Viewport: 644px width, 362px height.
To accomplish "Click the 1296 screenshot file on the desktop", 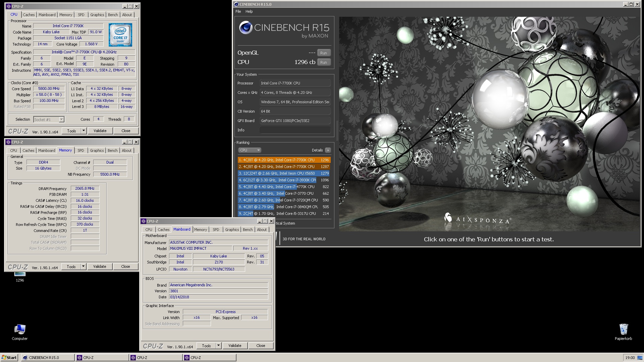I will [20, 277].
